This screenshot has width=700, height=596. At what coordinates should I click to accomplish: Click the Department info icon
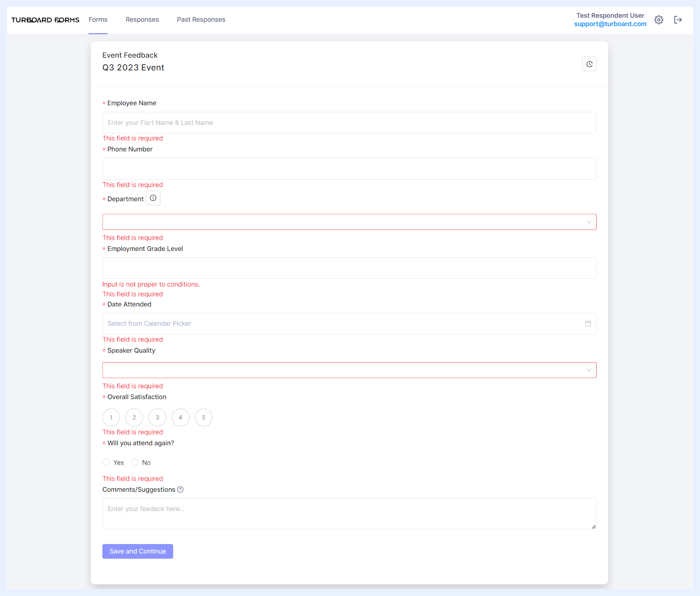coord(153,198)
